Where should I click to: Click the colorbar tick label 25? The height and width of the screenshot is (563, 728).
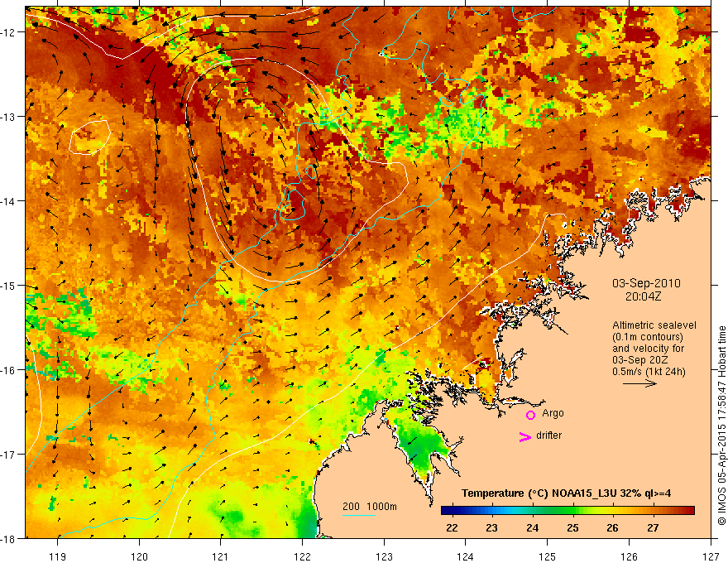pyautogui.click(x=572, y=527)
